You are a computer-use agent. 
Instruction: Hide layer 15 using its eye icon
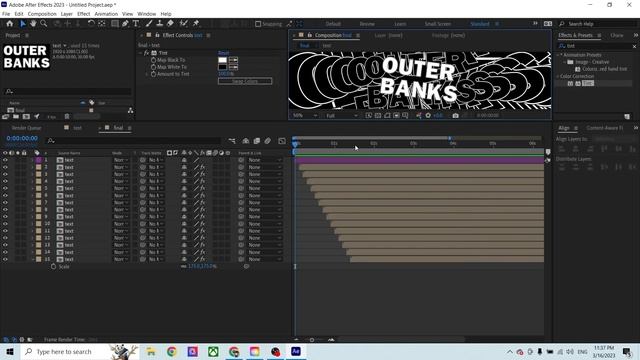5,259
